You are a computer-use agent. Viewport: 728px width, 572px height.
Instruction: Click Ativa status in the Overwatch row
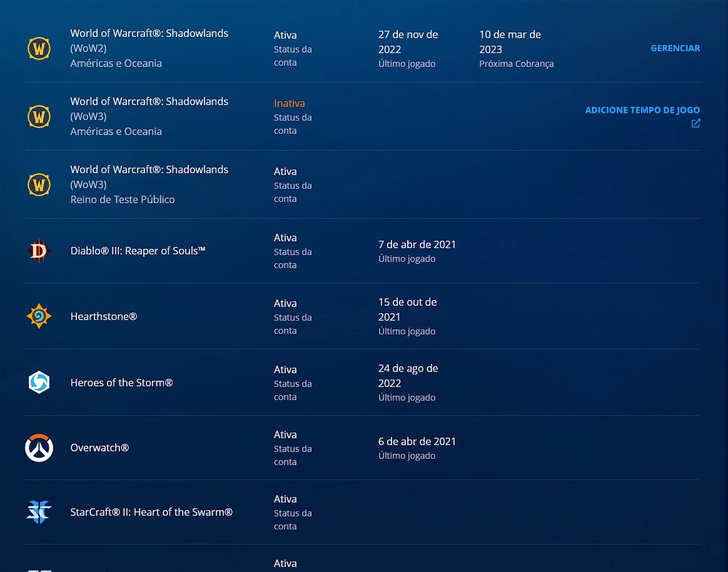285,434
